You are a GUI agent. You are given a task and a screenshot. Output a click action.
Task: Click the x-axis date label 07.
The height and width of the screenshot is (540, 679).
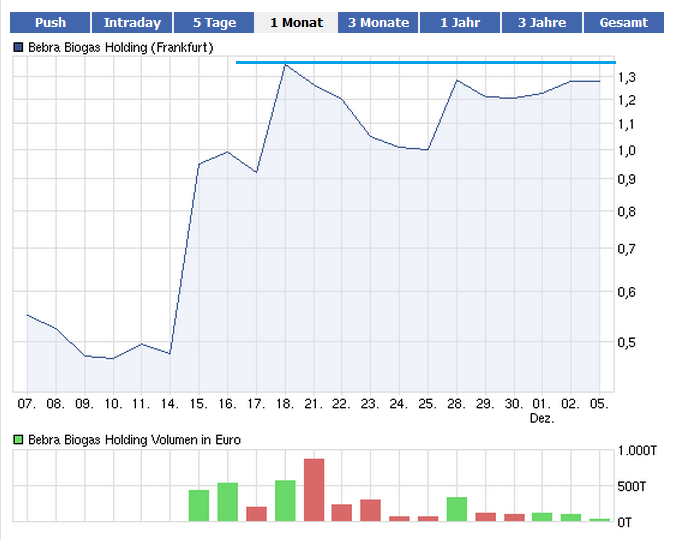(27, 404)
